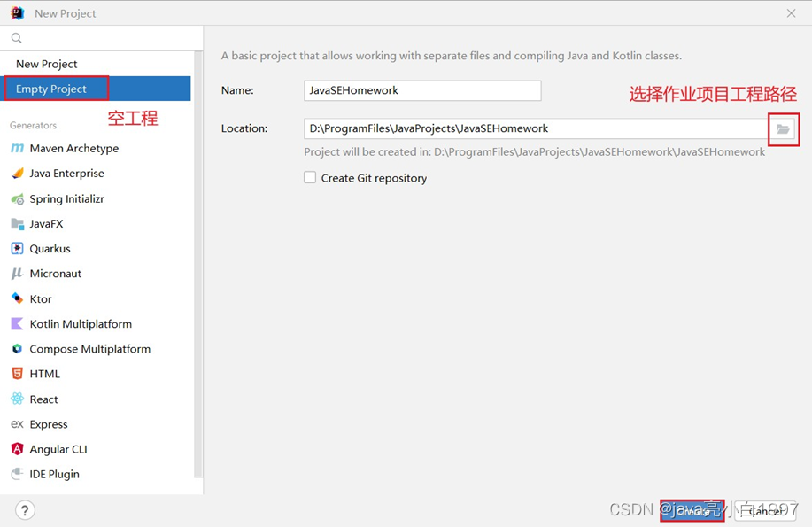Click the Location path field
This screenshot has width=812, height=527.
coord(537,128)
